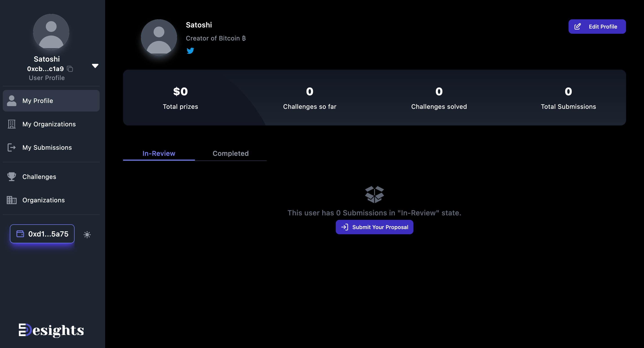
Task: Click the Organizations building grid icon
Action: [x=11, y=200]
